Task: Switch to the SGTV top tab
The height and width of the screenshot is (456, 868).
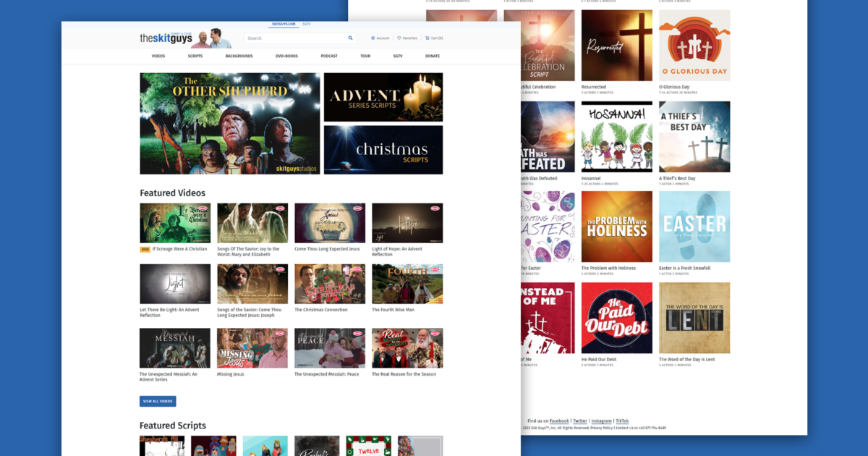Action: point(307,24)
